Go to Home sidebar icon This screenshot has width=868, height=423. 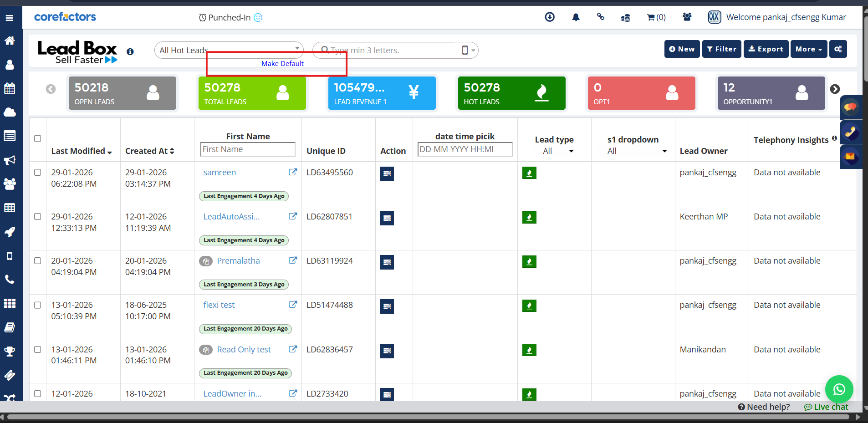click(x=10, y=41)
